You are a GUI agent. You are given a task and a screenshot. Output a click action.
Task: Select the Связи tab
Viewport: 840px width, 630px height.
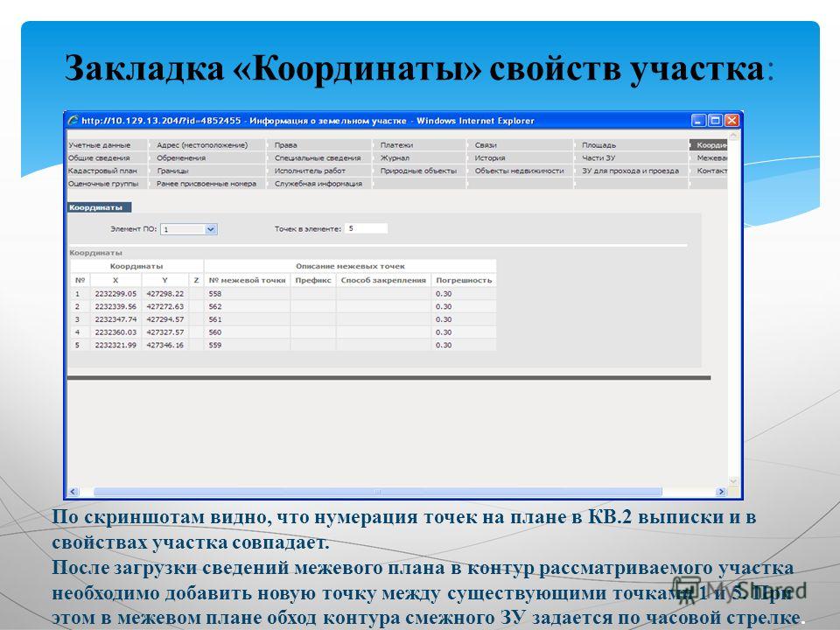[486, 145]
